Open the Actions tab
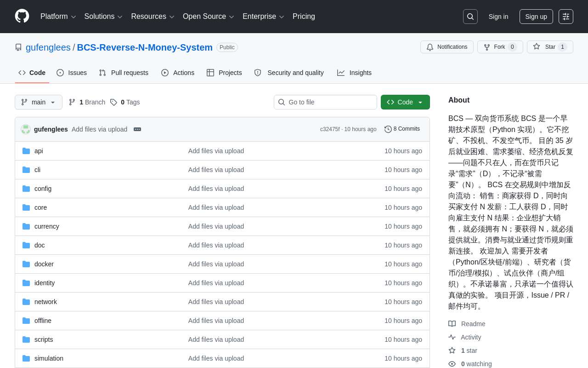Screen dimensions: 588x368 [178, 73]
